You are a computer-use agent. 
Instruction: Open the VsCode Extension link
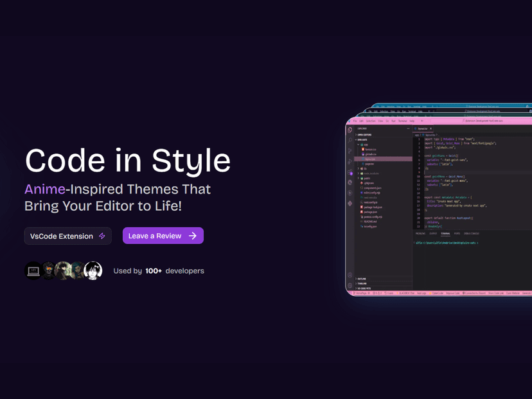point(67,236)
